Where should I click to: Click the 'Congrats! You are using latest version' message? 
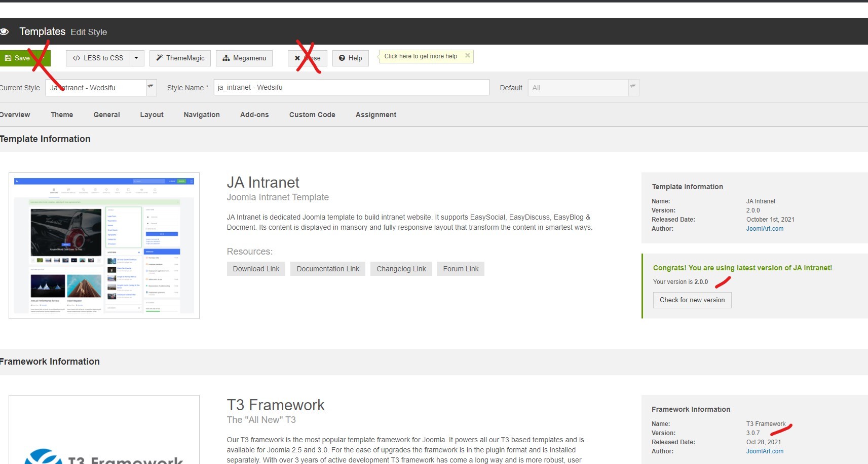[742, 268]
